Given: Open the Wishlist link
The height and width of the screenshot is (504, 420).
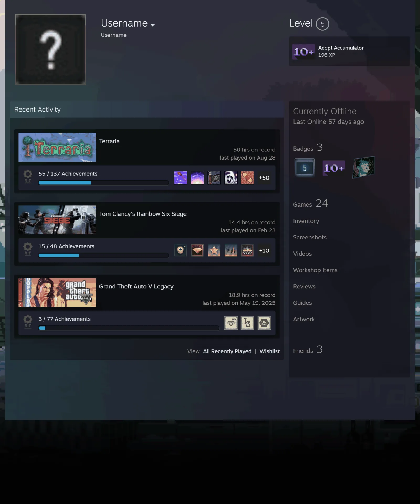Looking at the screenshot, I should pos(270,351).
